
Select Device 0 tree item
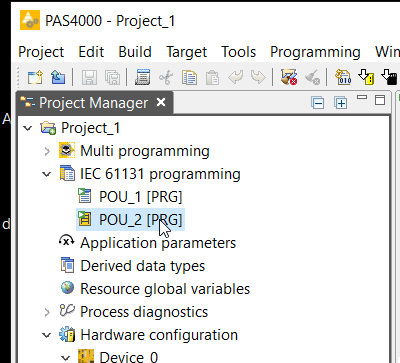(129, 357)
